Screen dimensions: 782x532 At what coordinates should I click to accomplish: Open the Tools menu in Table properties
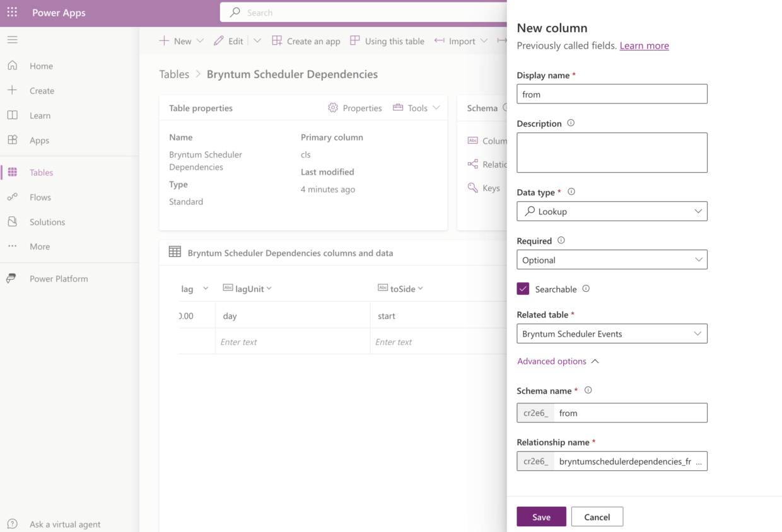coord(416,108)
